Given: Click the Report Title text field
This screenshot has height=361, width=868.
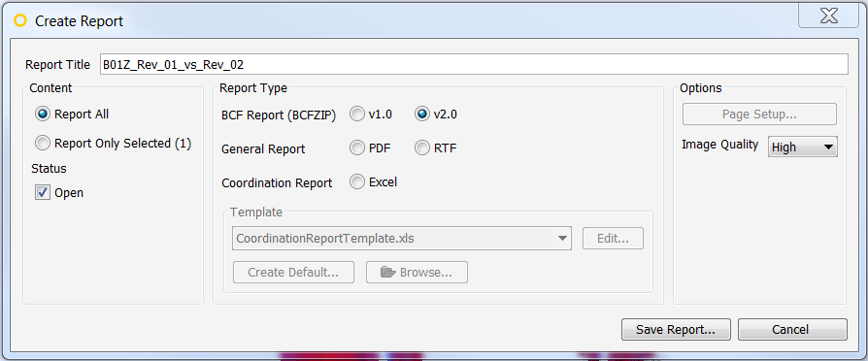Looking at the screenshot, I should tap(474, 64).
